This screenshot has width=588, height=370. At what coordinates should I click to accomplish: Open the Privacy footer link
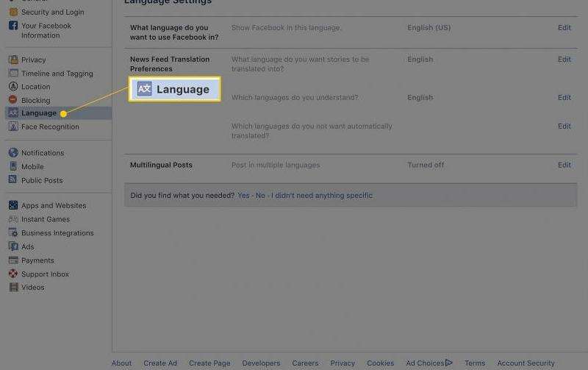coord(343,363)
